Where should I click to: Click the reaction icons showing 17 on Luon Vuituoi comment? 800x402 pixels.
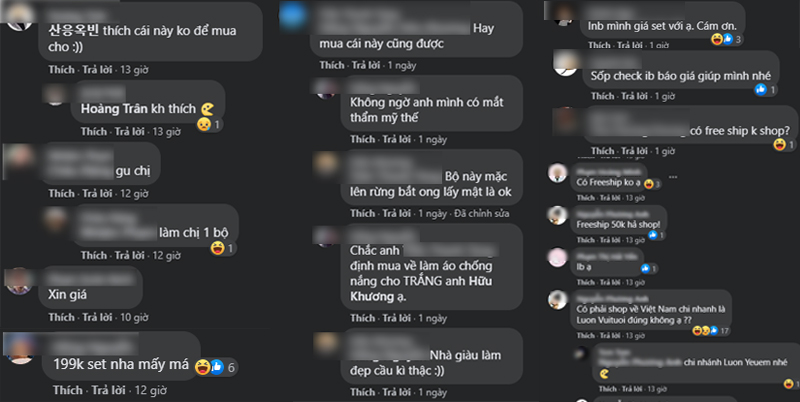(710, 331)
